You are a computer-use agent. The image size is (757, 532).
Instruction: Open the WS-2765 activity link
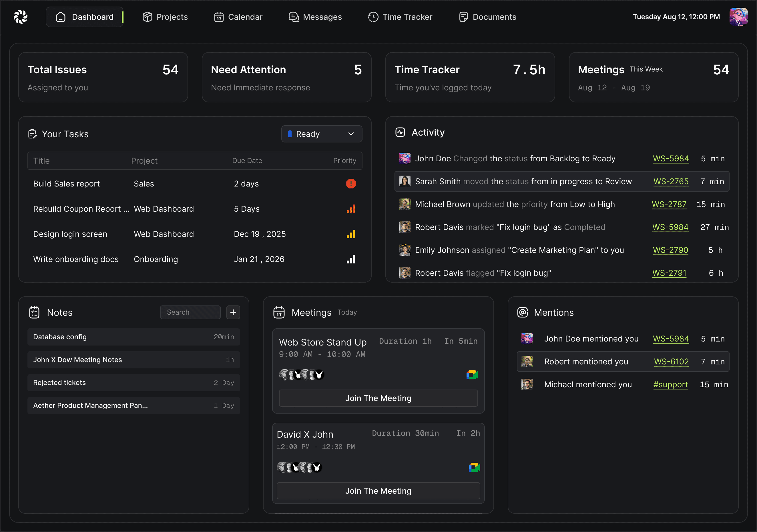[x=671, y=181]
